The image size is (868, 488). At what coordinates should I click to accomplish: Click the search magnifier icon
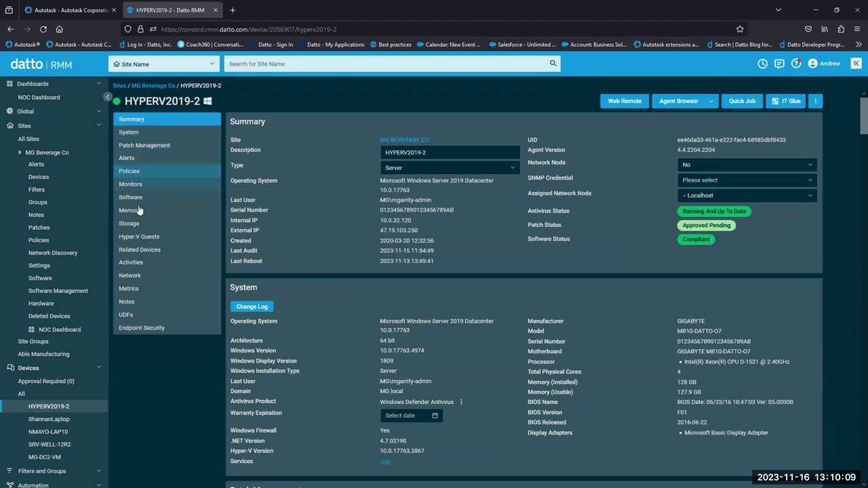pyautogui.click(x=553, y=64)
